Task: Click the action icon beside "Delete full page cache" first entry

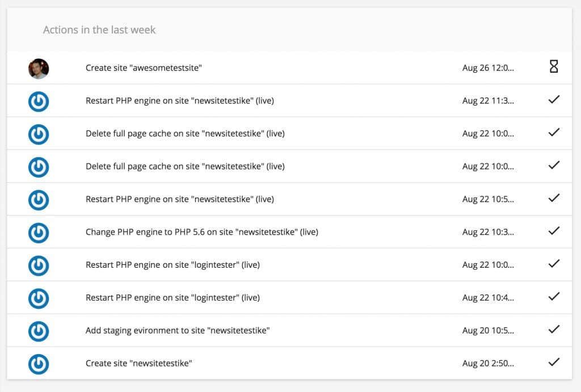Action: pyautogui.click(x=39, y=134)
